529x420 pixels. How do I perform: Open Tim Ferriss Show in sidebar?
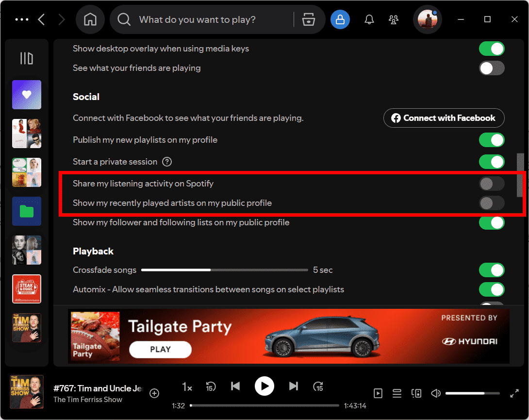pos(27,328)
